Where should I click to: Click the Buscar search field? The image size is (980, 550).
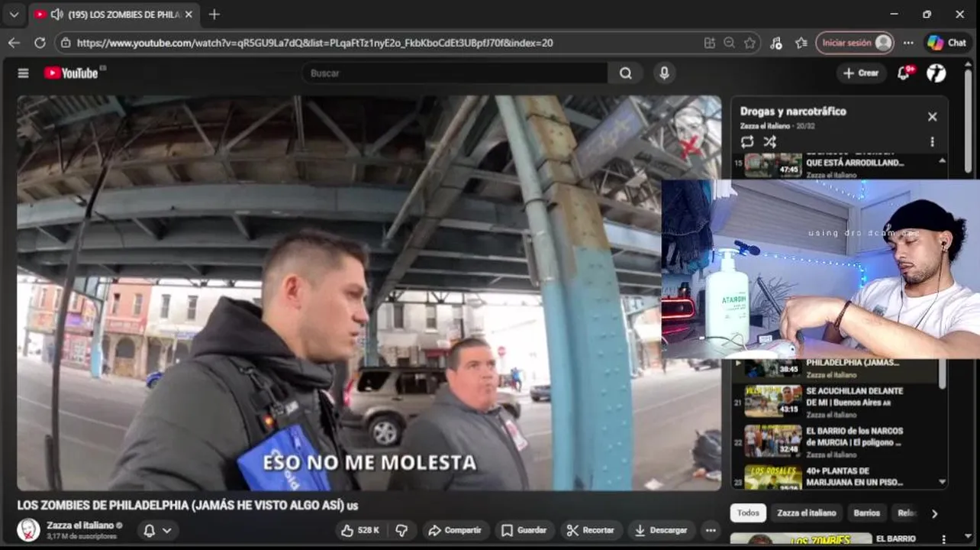[x=455, y=73]
